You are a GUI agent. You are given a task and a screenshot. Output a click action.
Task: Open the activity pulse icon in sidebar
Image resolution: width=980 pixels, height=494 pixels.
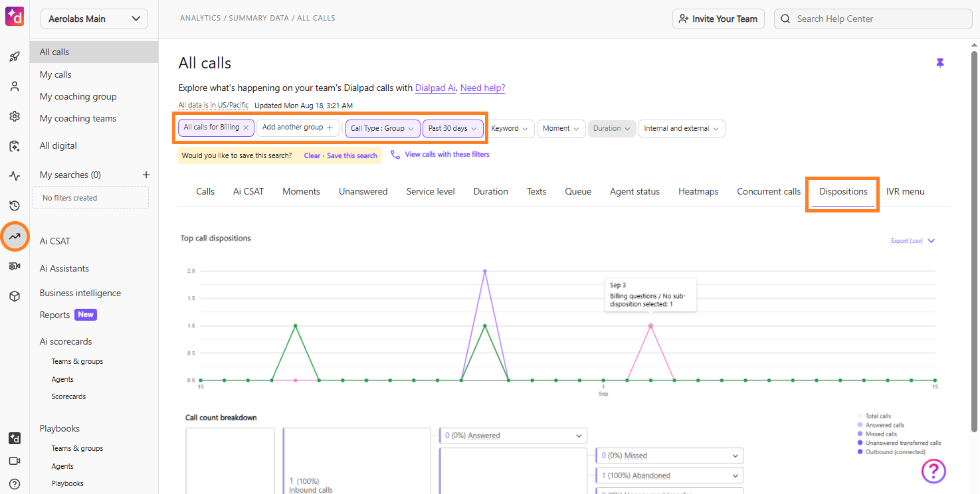click(15, 176)
